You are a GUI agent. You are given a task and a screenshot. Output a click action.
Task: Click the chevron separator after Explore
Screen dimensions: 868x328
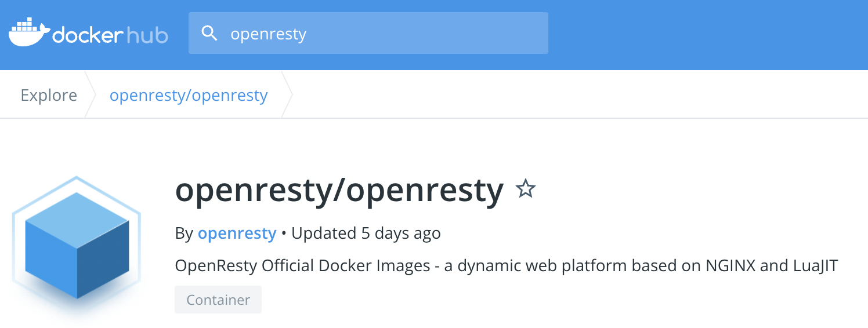90,95
